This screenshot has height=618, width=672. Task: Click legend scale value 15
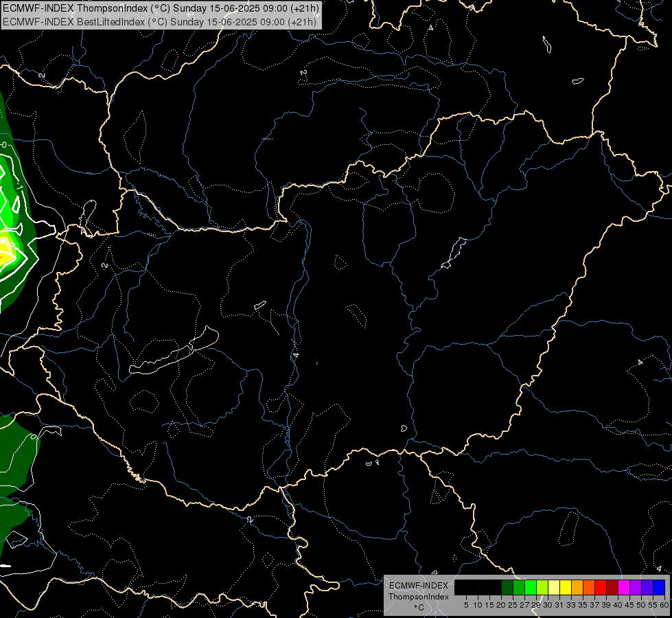pos(489,605)
